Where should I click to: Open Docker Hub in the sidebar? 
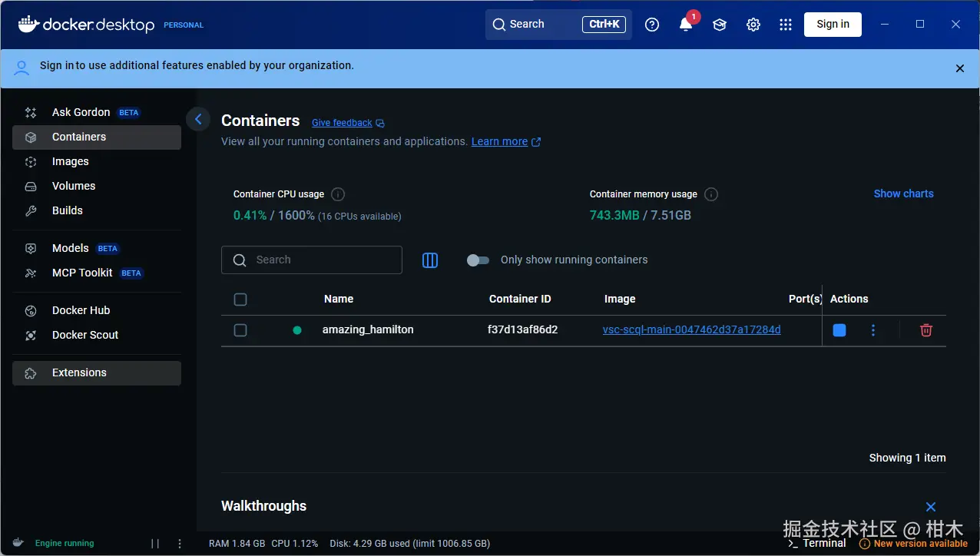tap(97, 310)
